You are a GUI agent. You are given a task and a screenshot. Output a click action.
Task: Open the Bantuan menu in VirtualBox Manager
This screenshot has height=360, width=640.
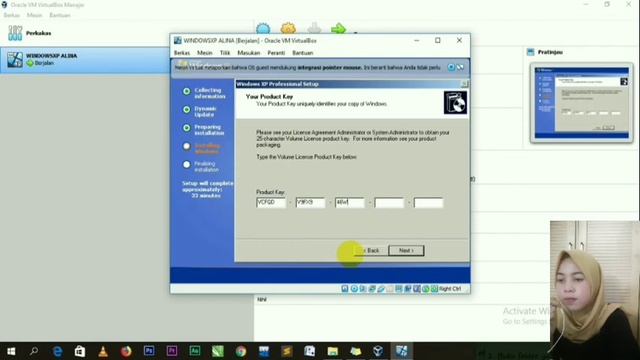coord(60,15)
